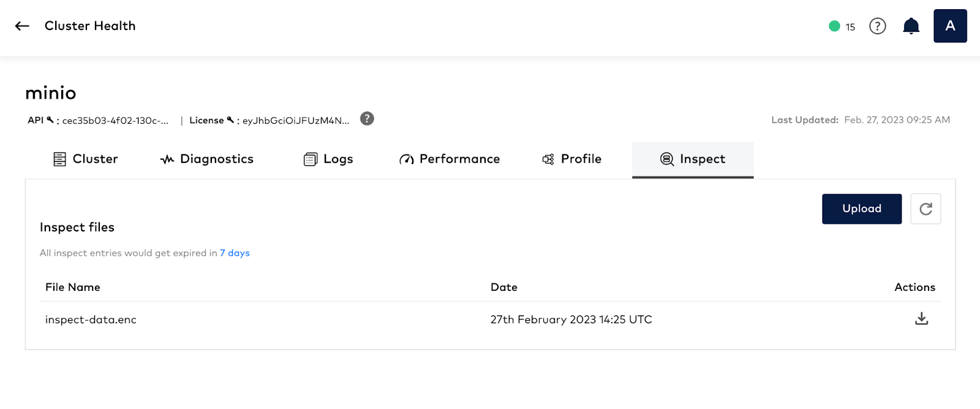Click the user avatar A button

950,26
